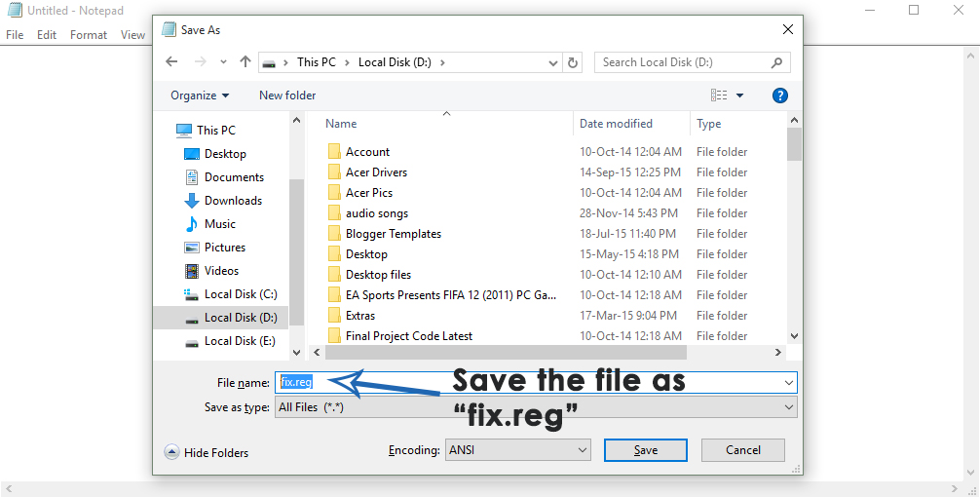
Task: Expand the address bar history dropdown
Action: pyautogui.click(x=552, y=62)
